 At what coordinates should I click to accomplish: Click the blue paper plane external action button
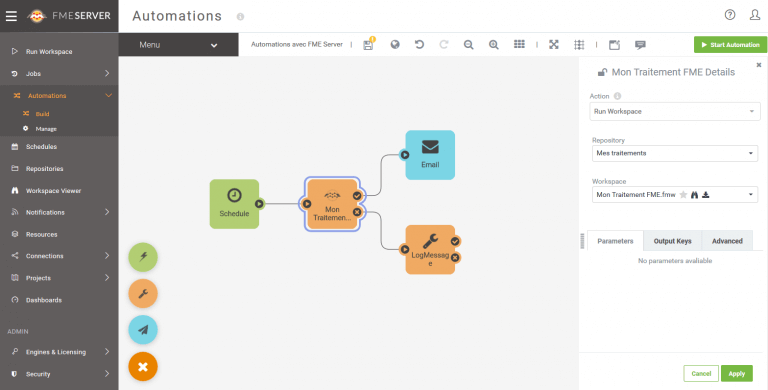click(143, 330)
